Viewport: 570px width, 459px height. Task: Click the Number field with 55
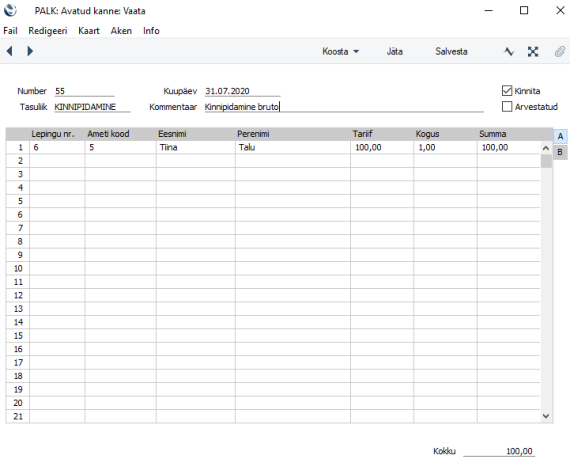pos(84,91)
